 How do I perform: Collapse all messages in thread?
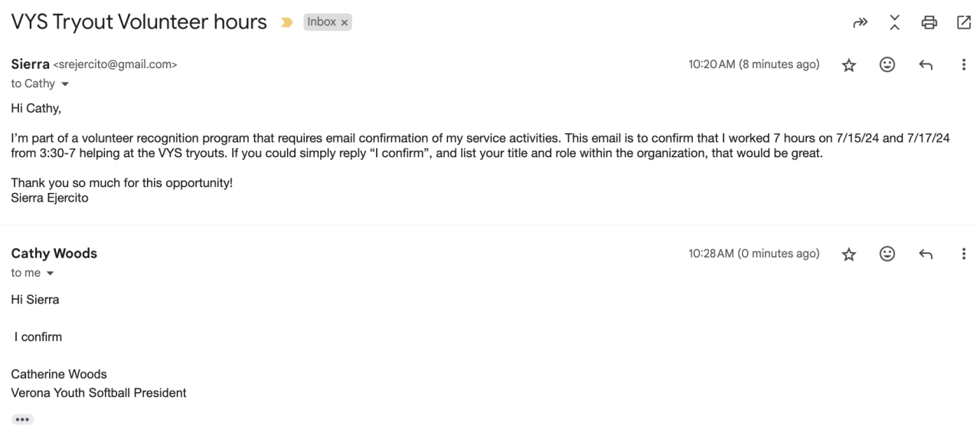click(894, 23)
